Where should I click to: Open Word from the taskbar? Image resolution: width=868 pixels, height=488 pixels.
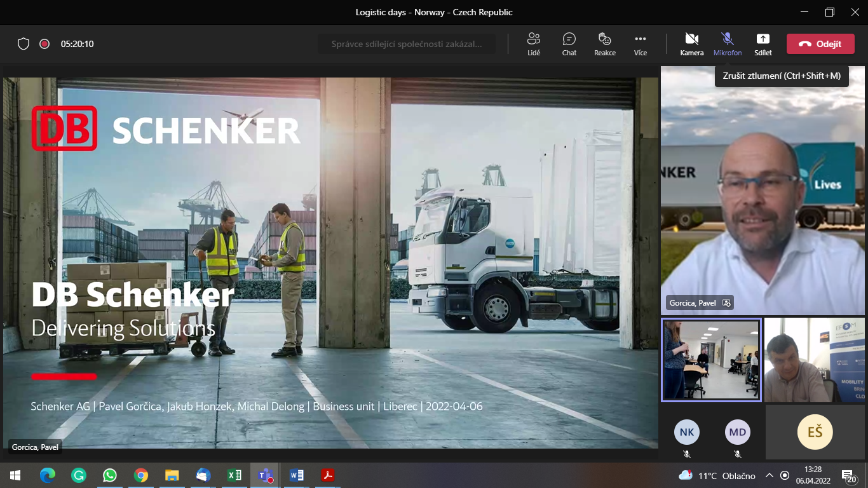[x=297, y=475]
